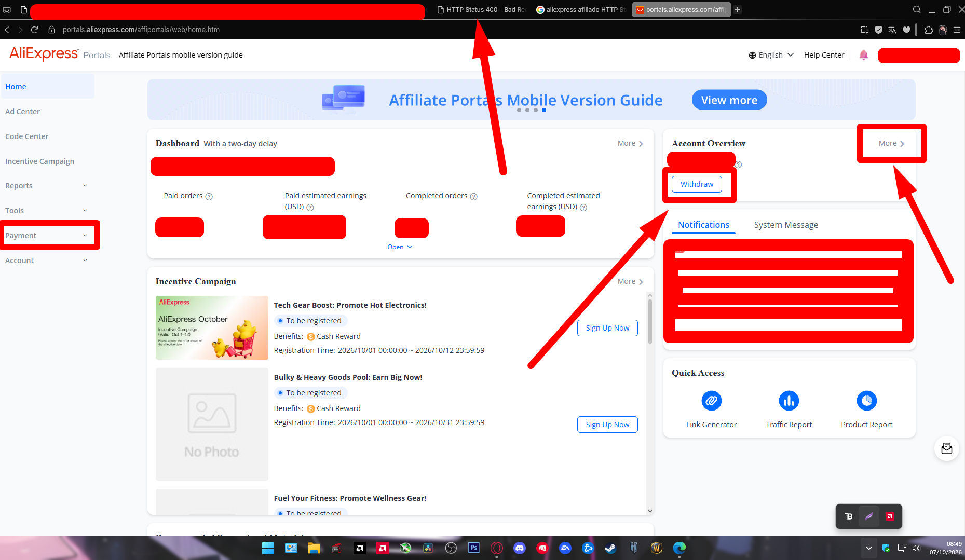Click the Withdraw button
This screenshot has height=560, width=965.
[697, 184]
